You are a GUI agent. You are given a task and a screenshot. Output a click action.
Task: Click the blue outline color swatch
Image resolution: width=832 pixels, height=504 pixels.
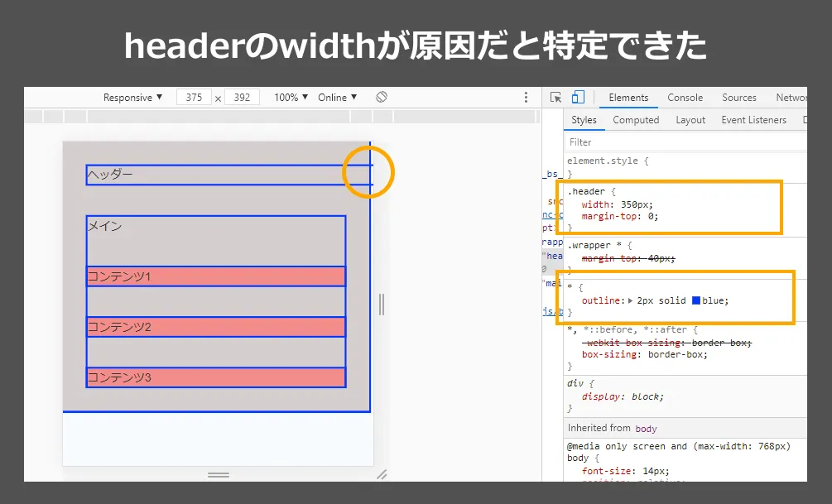[696, 300]
